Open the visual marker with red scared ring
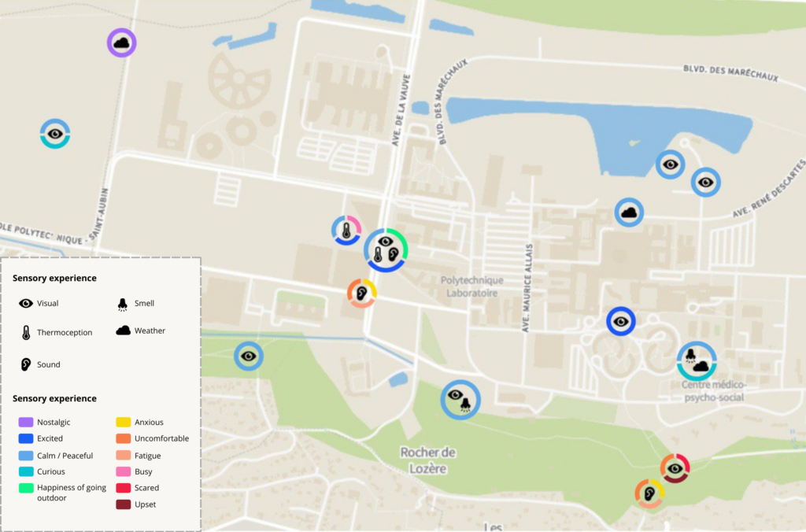This screenshot has height=532, width=806. pos(675,468)
